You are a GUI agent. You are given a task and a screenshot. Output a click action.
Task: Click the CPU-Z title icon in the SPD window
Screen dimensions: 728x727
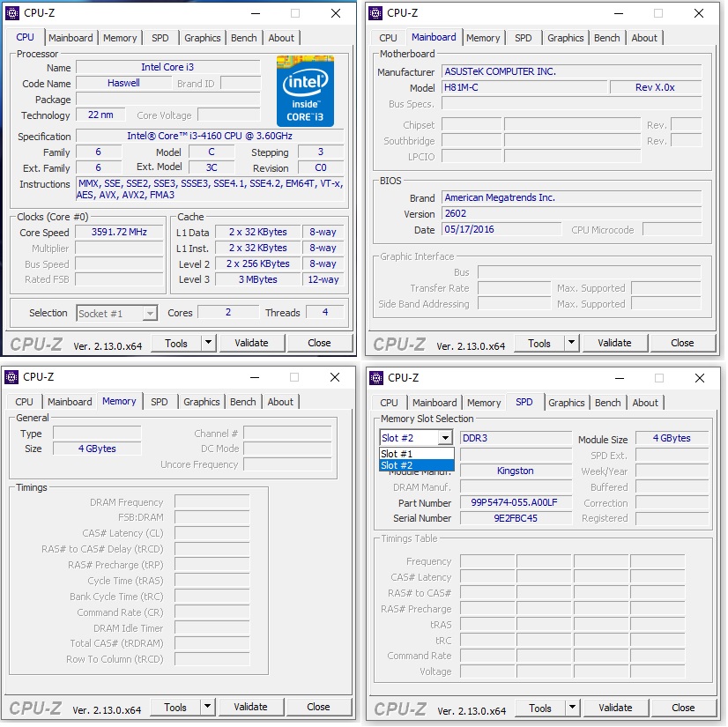(376, 378)
